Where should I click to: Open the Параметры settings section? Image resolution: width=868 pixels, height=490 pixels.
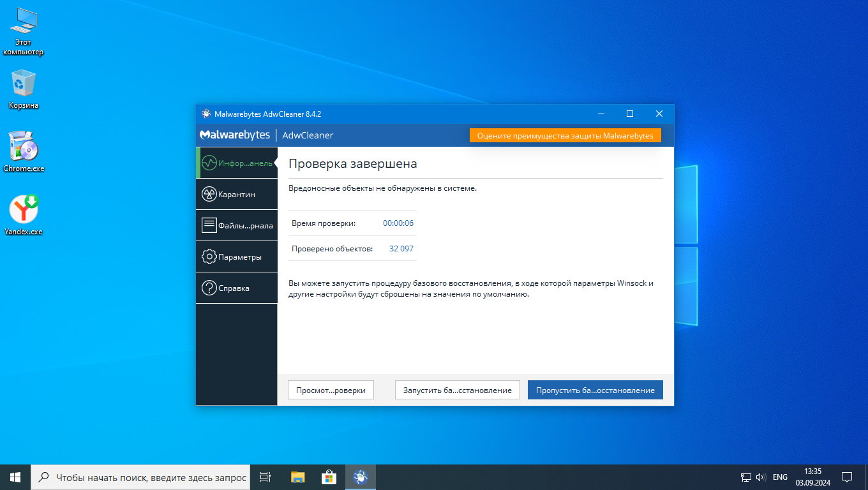[x=237, y=256]
